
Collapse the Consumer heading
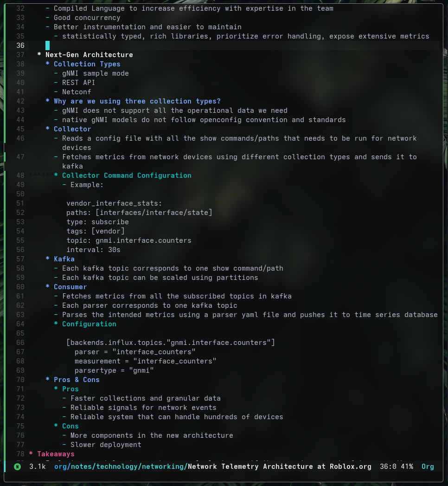click(70, 287)
